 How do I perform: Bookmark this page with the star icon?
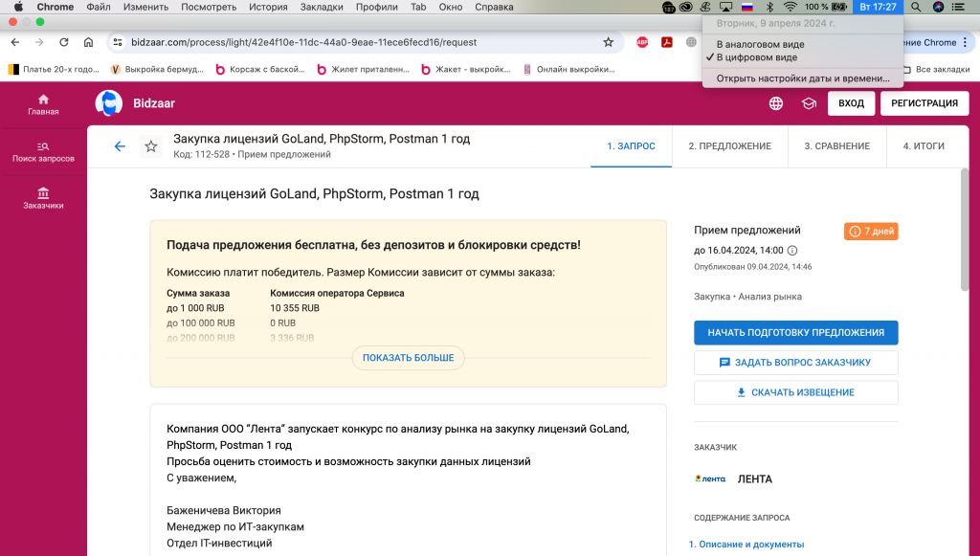608,42
